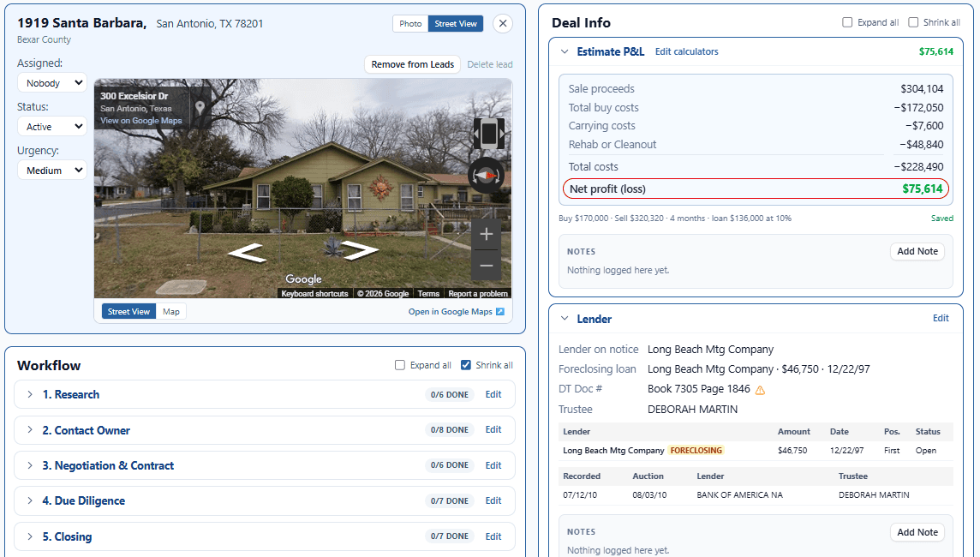Click the Total buy costs value −$172,050
The image size is (980, 557).
pos(918,107)
